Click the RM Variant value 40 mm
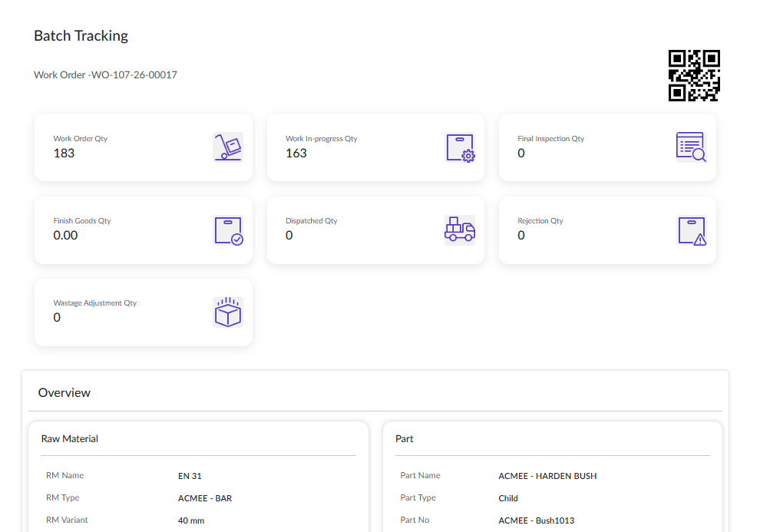Image resolution: width=760 pixels, height=532 pixels. (191, 520)
